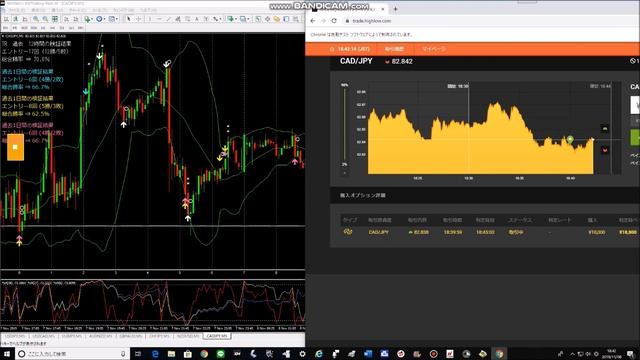Click the green purchase button beside chart
This screenshot has height=360, width=640.
pos(635,138)
